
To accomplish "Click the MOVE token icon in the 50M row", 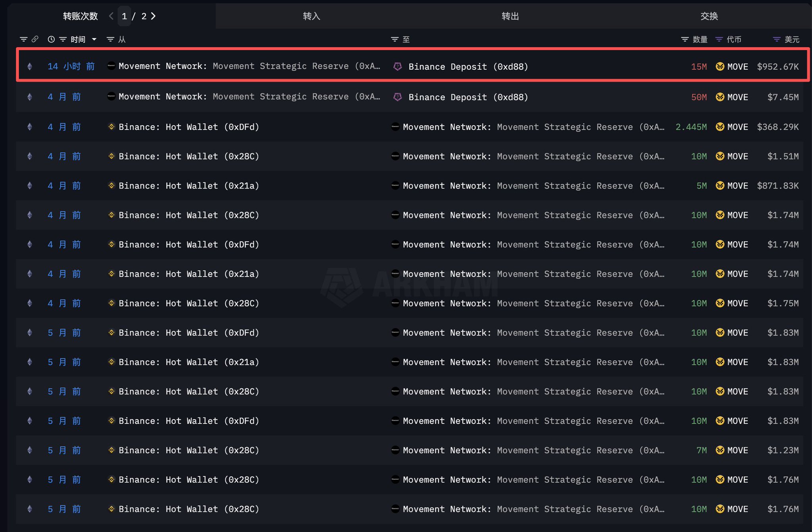I will [720, 97].
